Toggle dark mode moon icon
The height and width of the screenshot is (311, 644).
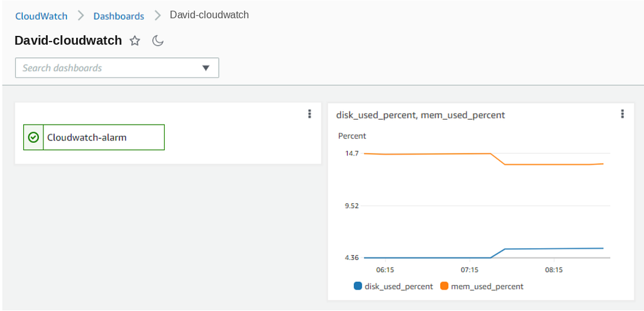[x=158, y=41]
